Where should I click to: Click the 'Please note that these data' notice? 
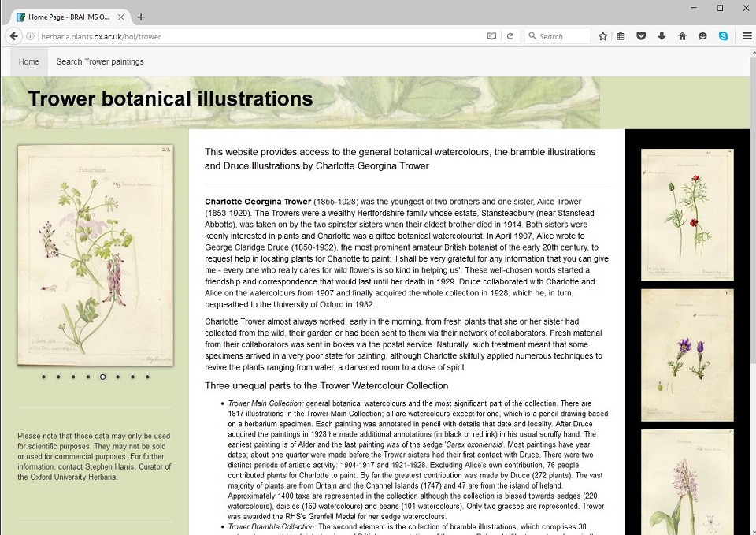(94, 456)
